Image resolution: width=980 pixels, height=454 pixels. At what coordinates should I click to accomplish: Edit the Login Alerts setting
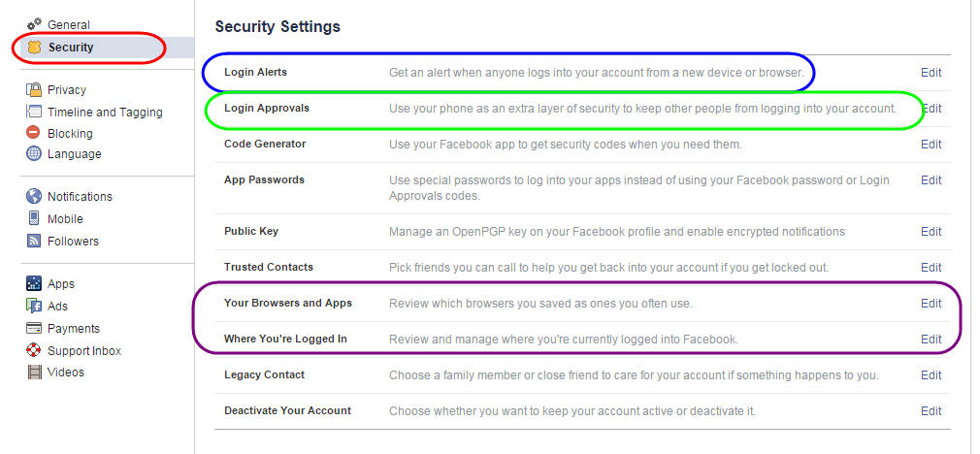point(931,73)
